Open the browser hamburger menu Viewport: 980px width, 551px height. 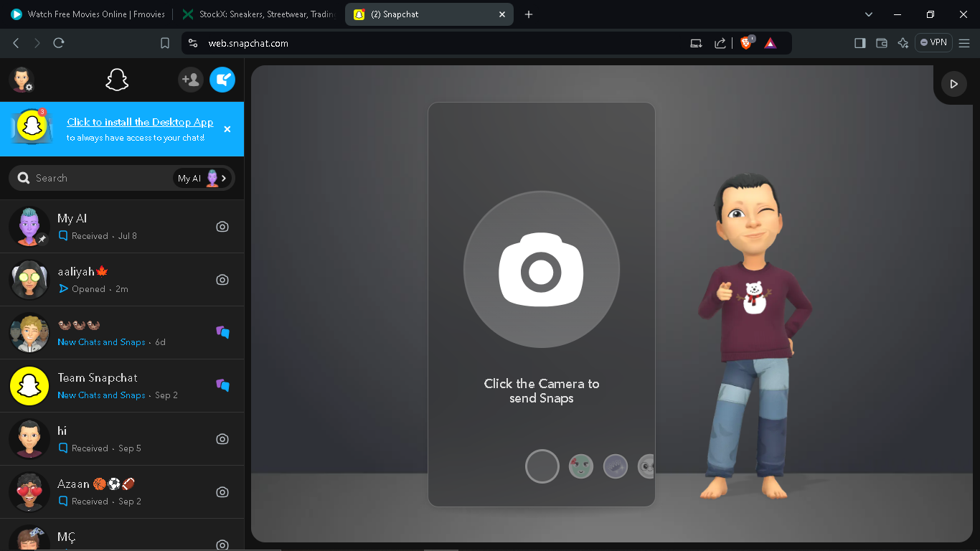[965, 43]
